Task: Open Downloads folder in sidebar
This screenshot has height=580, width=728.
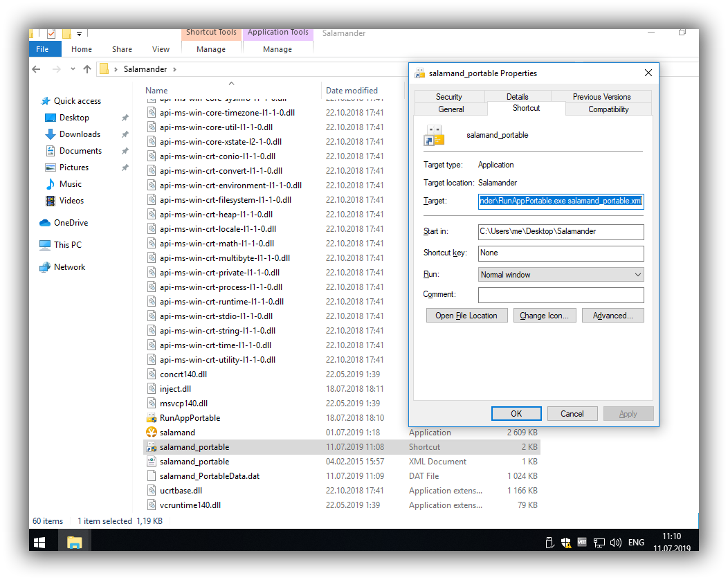Action: (x=80, y=134)
